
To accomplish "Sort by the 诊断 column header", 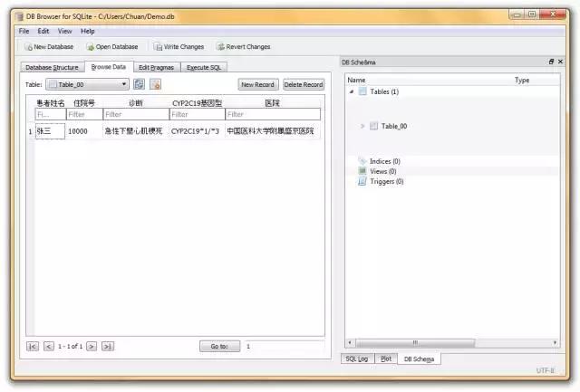I will pos(136,103).
